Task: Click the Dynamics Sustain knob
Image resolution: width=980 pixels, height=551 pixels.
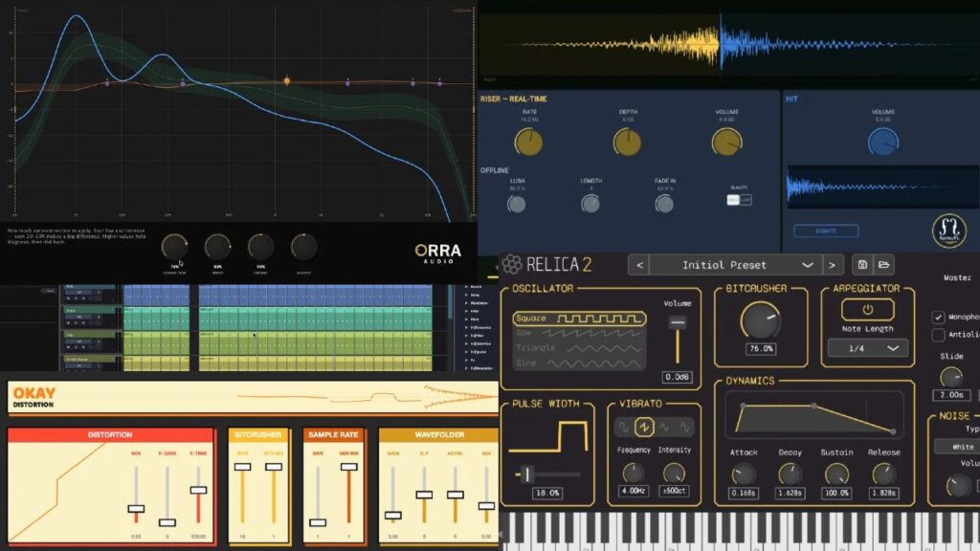Action: tap(836, 474)
